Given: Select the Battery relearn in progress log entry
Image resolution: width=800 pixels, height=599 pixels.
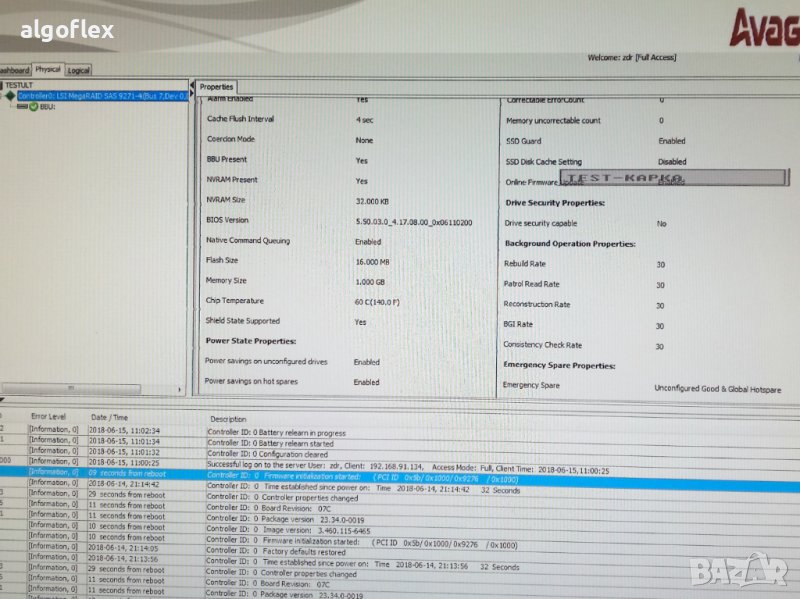Looking at the screenshot, I should click(x=276, y=433).
